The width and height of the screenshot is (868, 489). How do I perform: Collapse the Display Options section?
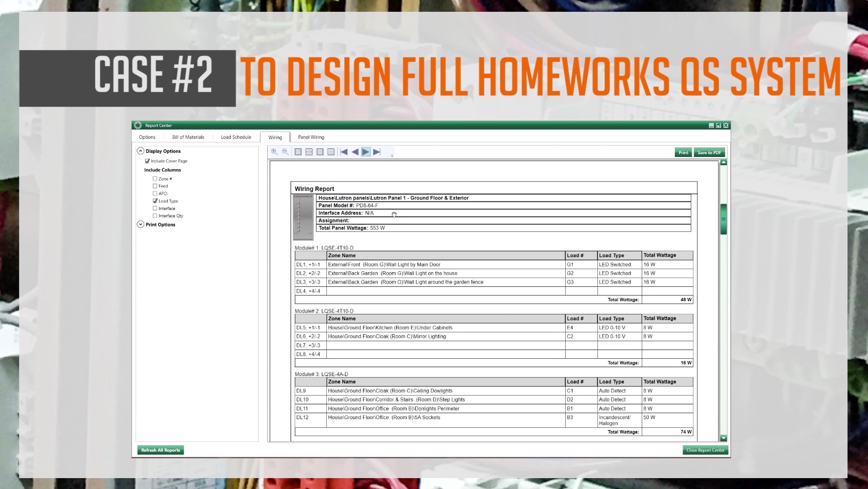click(141, 151)
